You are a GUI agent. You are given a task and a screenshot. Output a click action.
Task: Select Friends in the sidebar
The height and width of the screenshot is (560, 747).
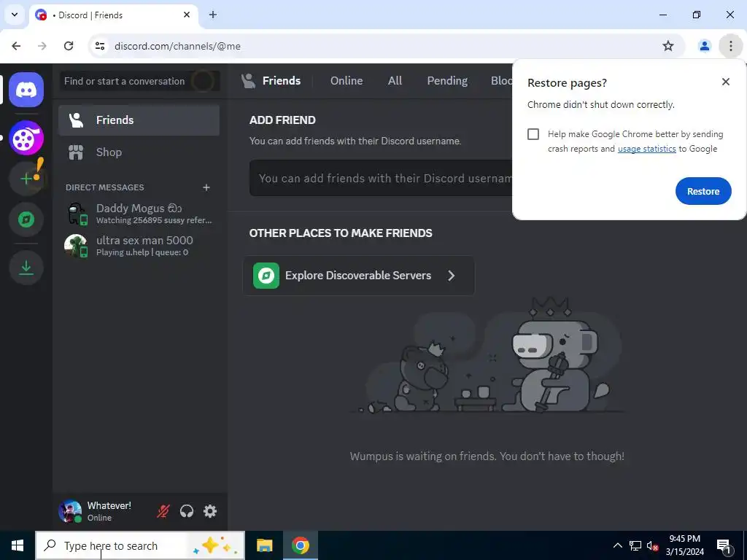coord(139,120)
